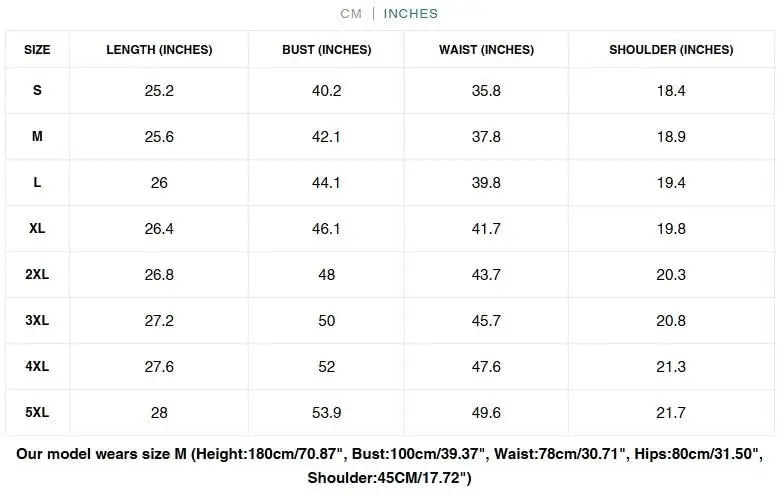Click the SIZE column header
784x498 pixels.
[37, 50]
